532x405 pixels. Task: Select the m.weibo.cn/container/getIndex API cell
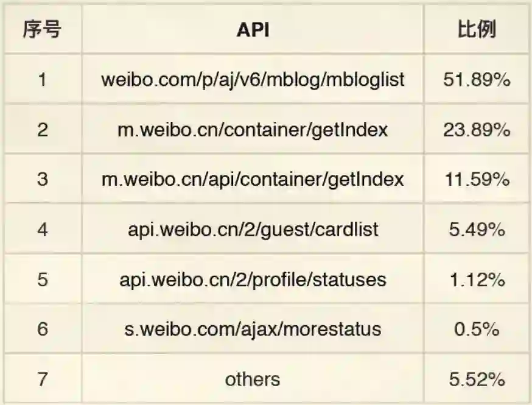253,130
